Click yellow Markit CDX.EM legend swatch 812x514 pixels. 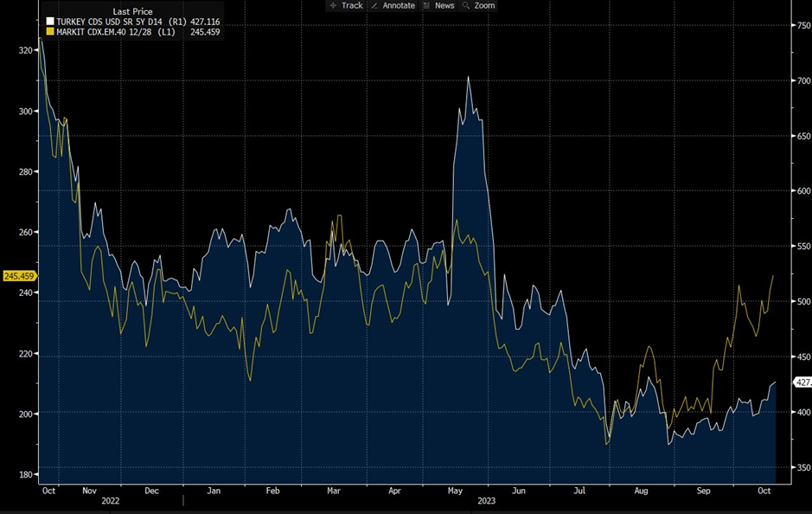click(50, 31)
